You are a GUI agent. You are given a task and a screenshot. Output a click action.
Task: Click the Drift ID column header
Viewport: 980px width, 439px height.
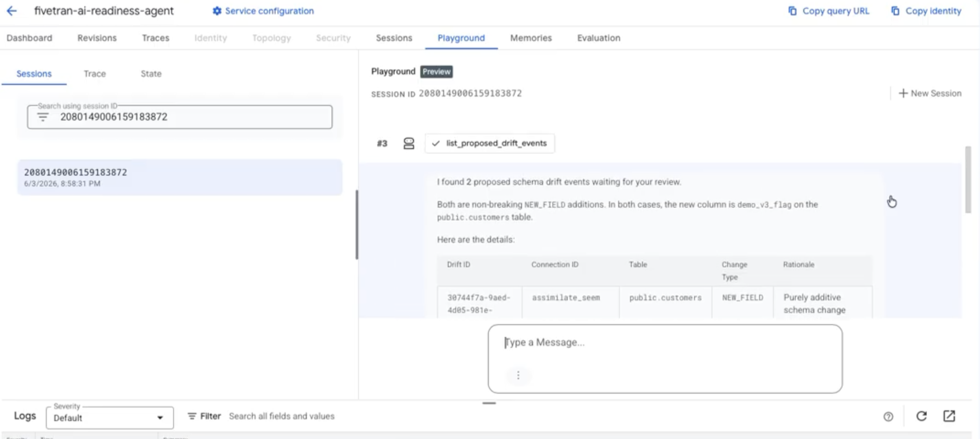pos(459,265)
